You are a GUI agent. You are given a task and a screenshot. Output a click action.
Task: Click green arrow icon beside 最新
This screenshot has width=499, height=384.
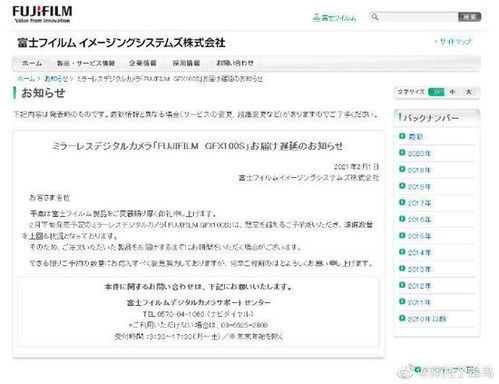(x=402, y=136)
